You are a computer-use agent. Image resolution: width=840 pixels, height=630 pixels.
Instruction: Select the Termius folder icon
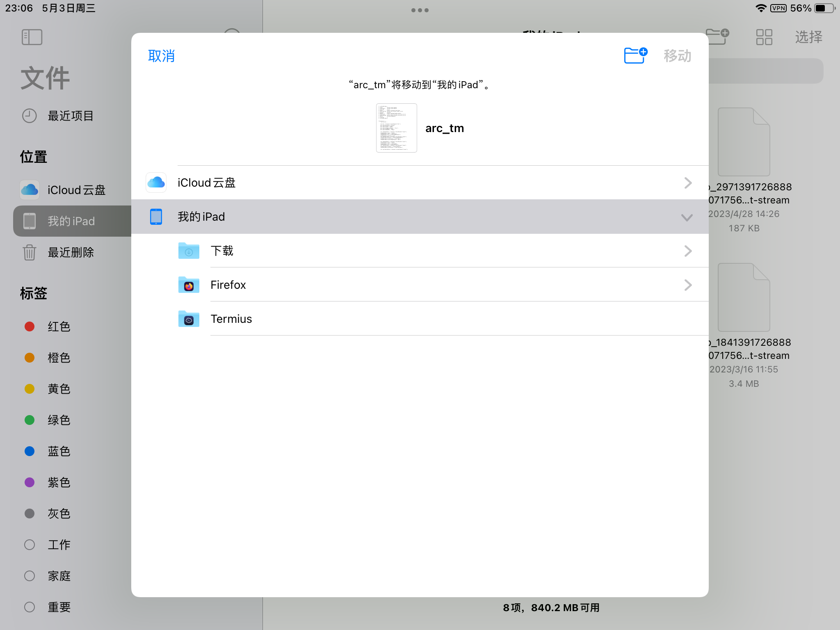click(x=189, y=319)
